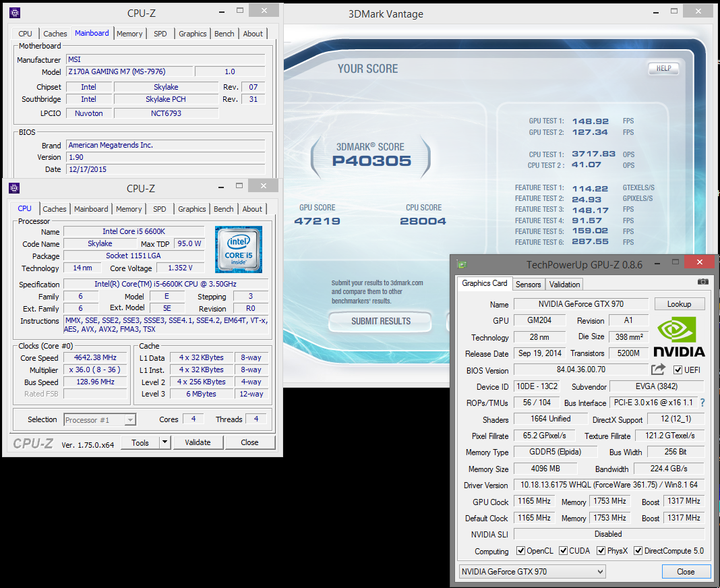Click the CPU SCORE value 28004
The width and height of the screenshot is (720, 588).
[x=423, y=221]
